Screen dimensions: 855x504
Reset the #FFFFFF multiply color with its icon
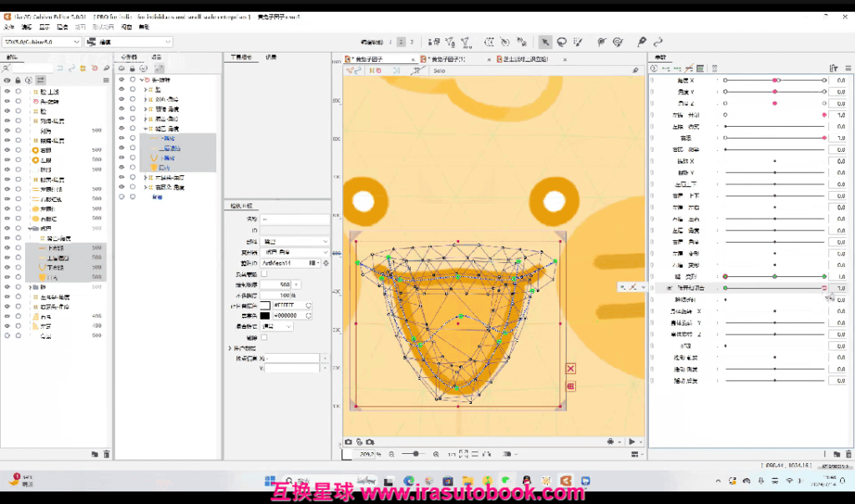pyautogui.click(x=309, y=305)
